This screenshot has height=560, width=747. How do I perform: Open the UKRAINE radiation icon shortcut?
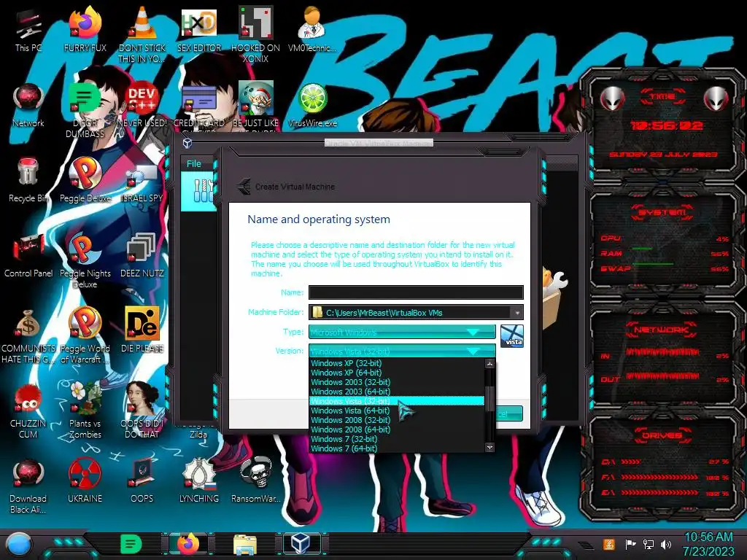(85, 481)
